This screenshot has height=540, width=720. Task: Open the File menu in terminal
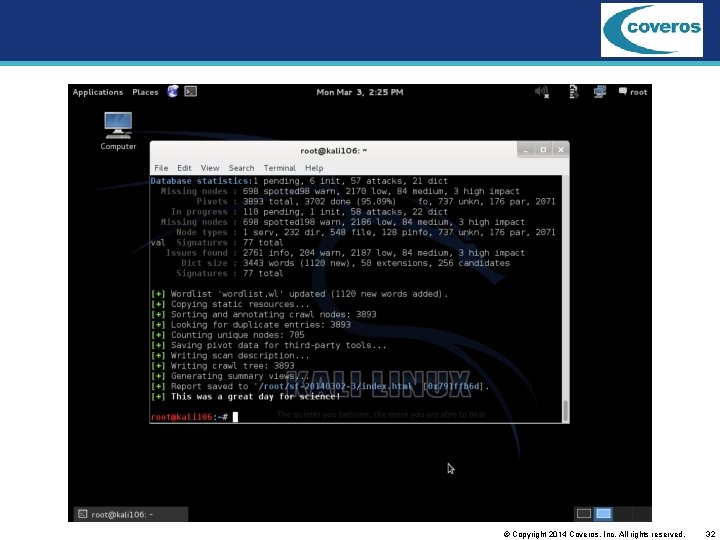pos(161,168)
